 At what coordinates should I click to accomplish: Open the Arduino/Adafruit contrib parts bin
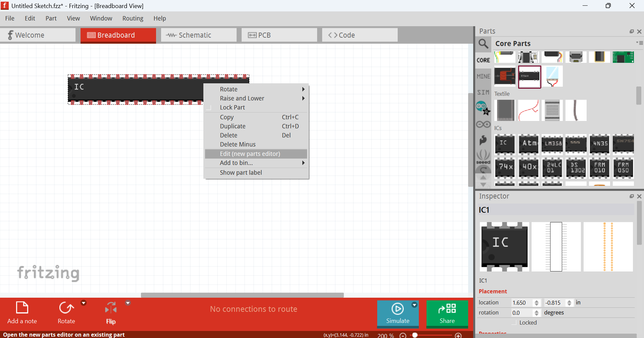[x=483, y=108]
